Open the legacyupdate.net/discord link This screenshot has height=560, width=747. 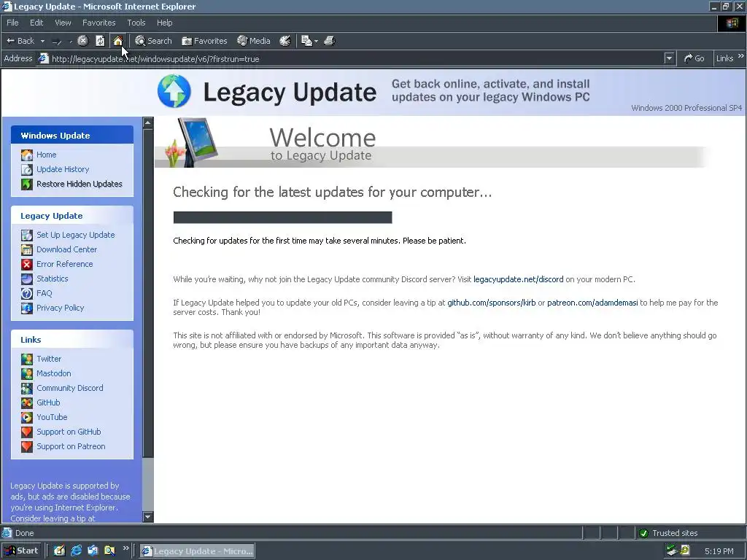click(519, 279)
